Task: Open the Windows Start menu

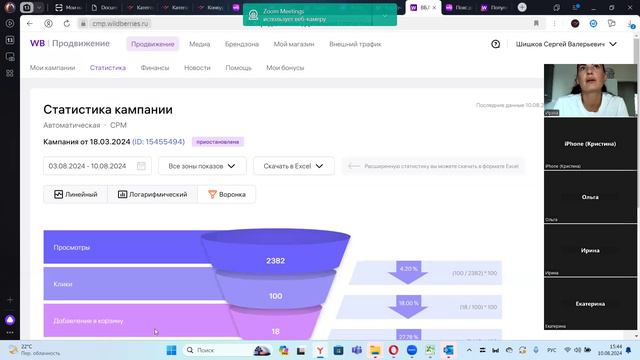Action: coord(171,350)
